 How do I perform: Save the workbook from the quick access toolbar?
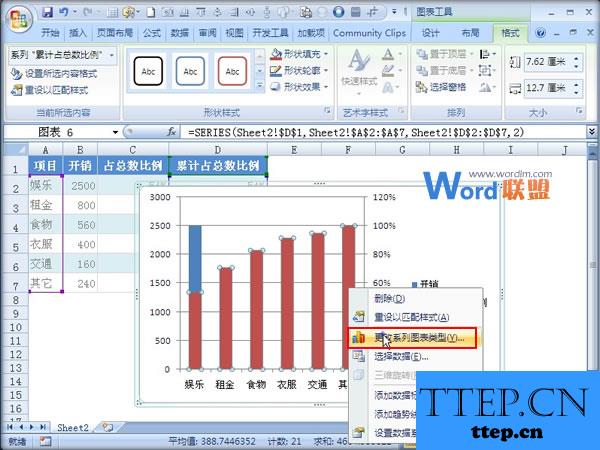click(47, 12)
